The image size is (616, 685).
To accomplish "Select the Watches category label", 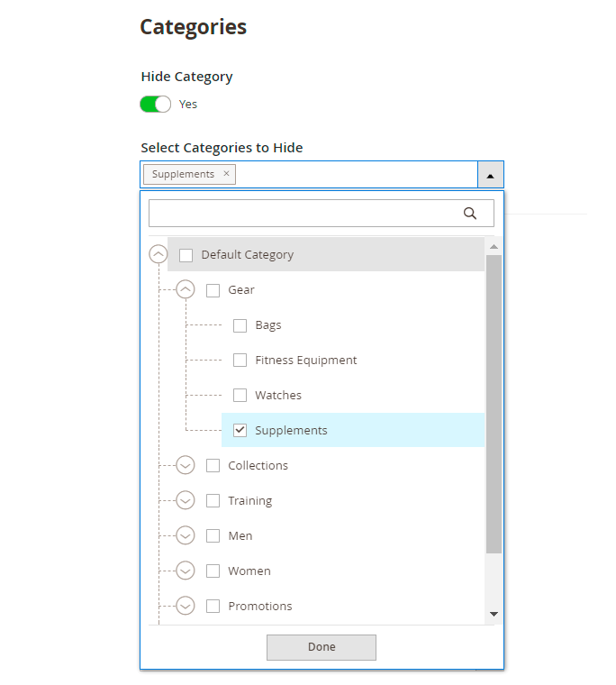I will pyautogui.click(x=278, y=396).
